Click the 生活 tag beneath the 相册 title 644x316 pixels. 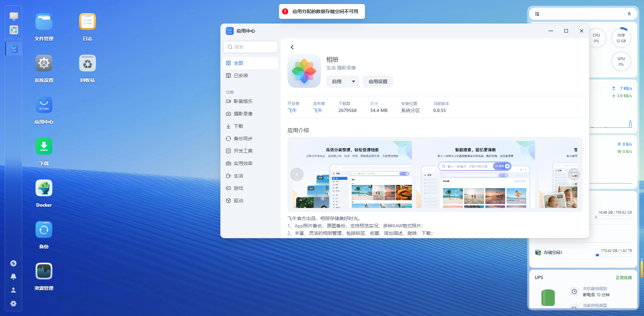click(331, 68)
